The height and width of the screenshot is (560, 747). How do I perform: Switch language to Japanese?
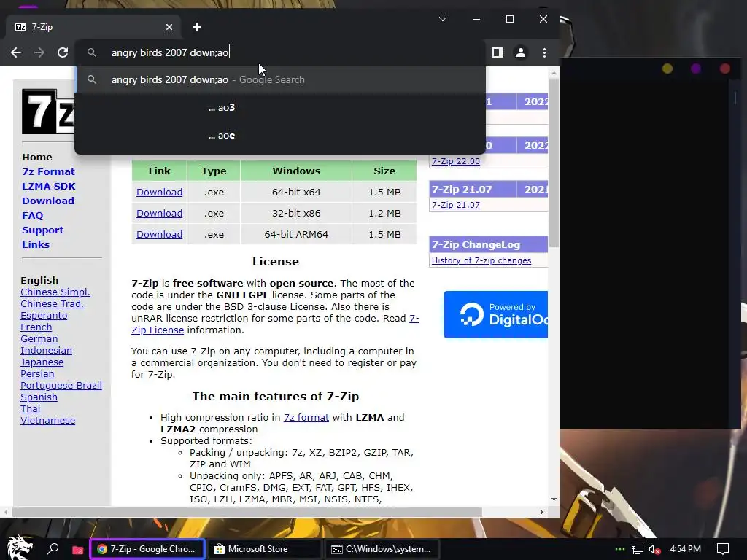point(42,362)
